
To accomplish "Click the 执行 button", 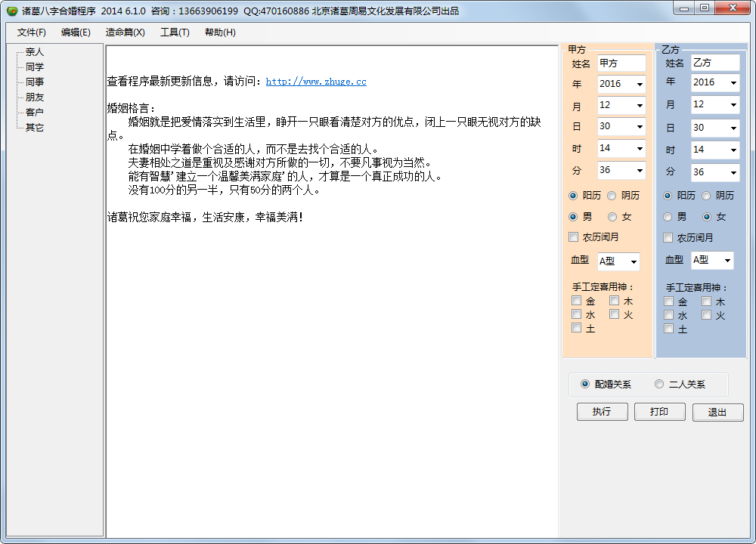I will [602, 412].
